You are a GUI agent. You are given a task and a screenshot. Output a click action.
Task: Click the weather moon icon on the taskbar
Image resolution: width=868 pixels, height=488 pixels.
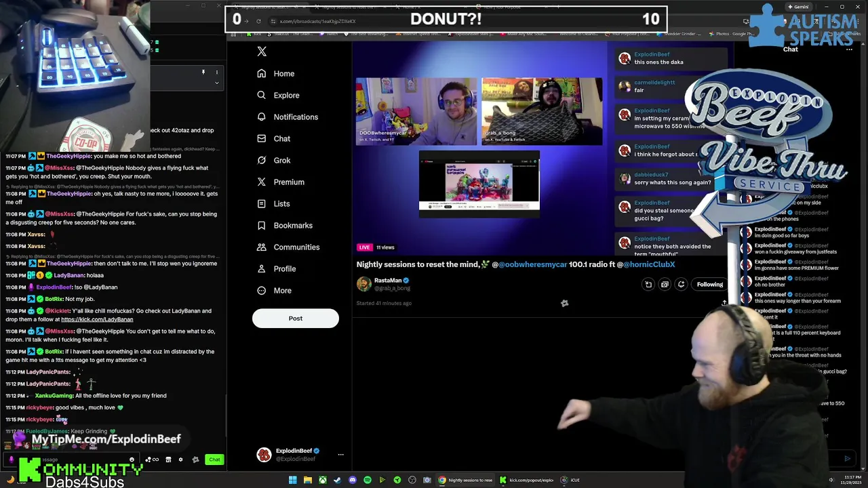[x=11, y=480]
